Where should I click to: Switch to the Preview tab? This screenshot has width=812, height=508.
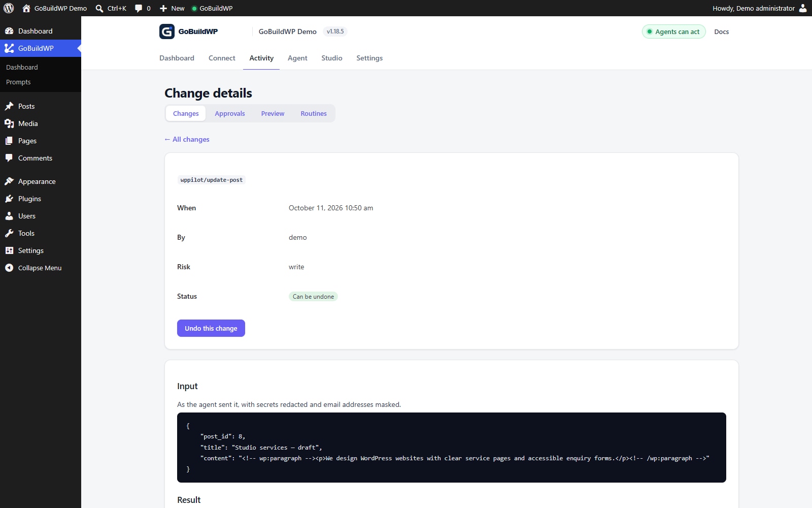[x=273, y=113]
